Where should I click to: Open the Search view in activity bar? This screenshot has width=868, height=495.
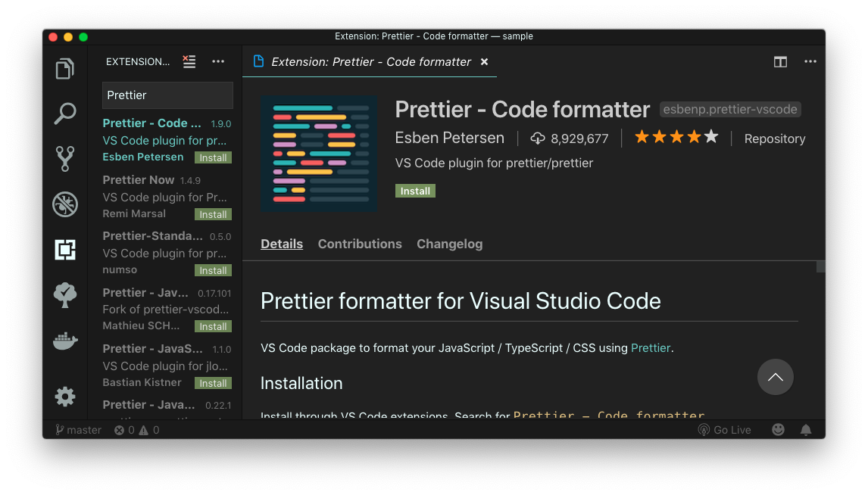tap(65, 114)
